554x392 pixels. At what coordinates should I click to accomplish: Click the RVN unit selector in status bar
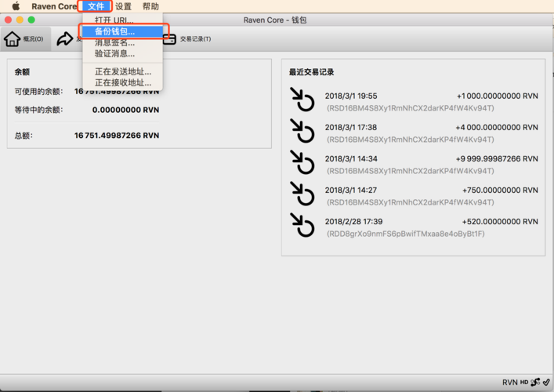pyautogui.click(x=509, y=383)
